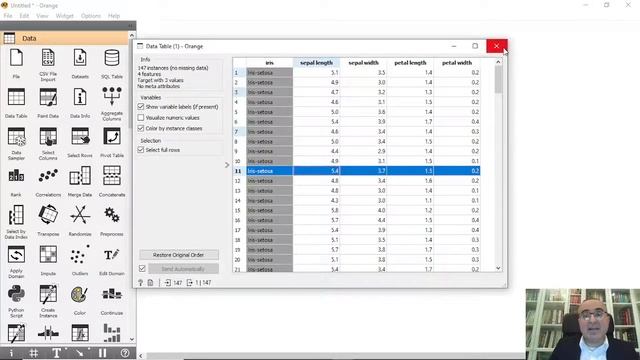Add the Correlations widget

tap(48, 176)
